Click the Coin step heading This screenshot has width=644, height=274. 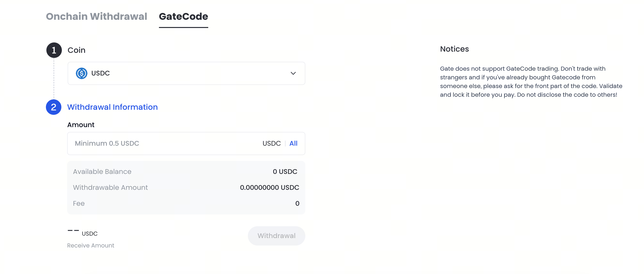tap(76, 50)
